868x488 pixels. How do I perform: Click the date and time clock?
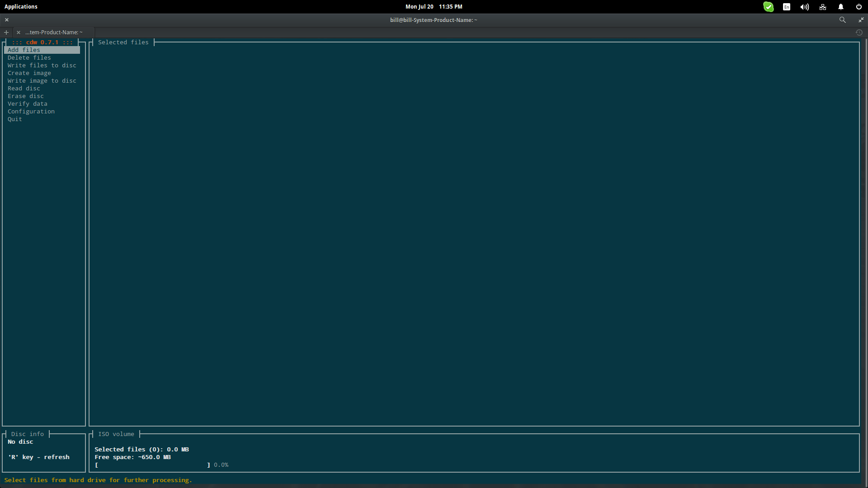click(434, 7)
